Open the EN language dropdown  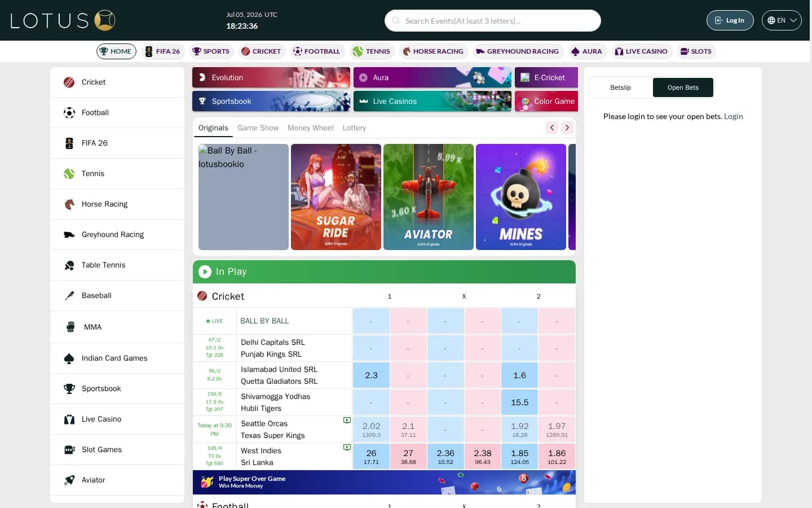pos(782,20)
